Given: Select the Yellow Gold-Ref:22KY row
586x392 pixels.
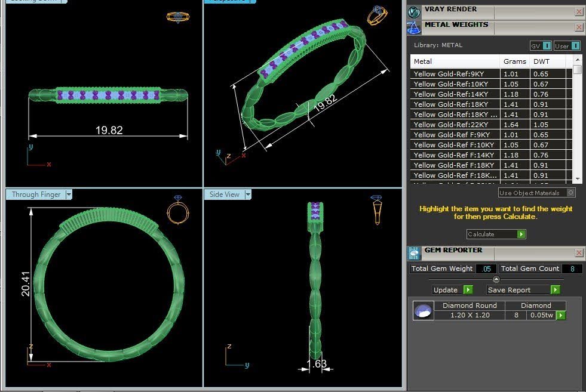Looking at the screenshot, I should click(491, 125).
